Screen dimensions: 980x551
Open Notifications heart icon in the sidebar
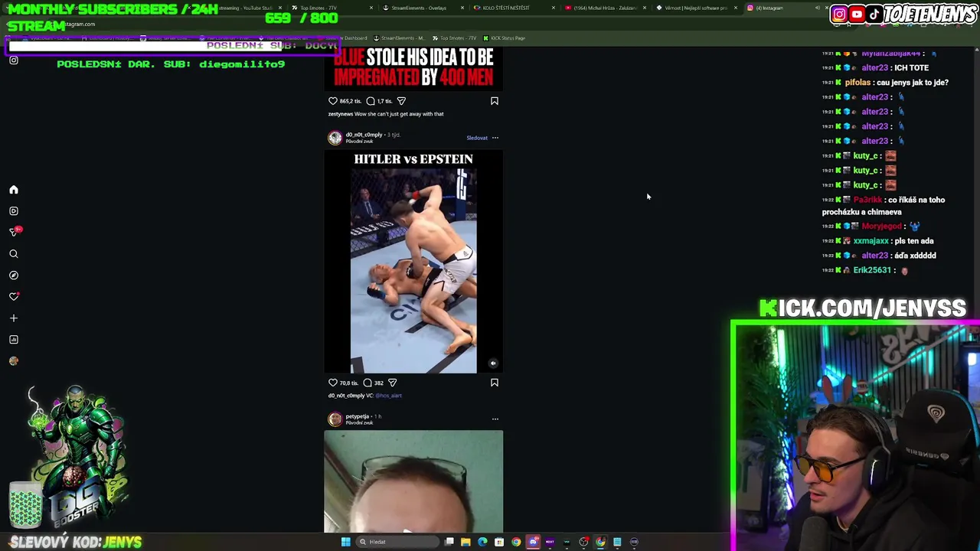[x=14, y=297]
